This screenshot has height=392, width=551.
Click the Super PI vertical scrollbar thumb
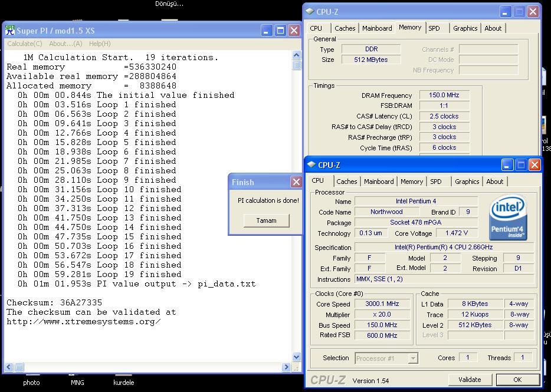(296, 65)
